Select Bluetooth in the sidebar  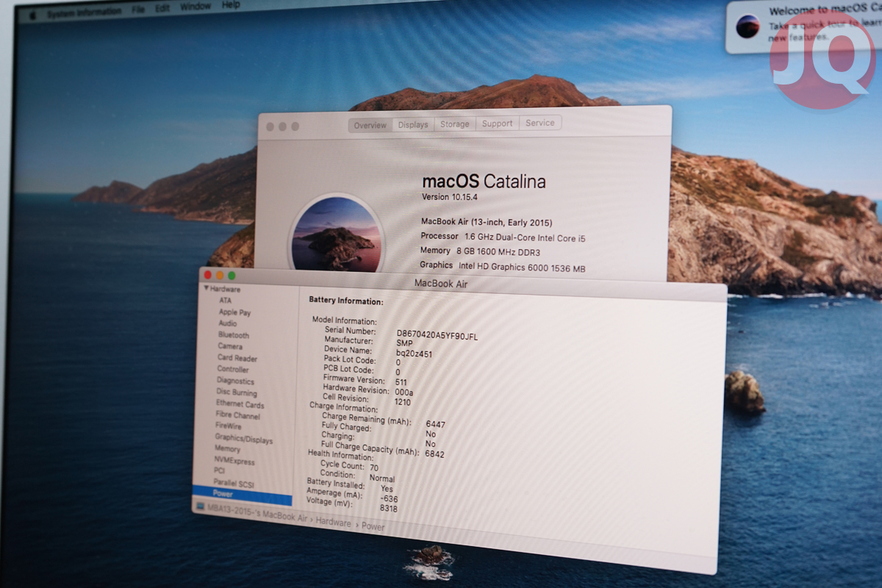tap(234, 335)
